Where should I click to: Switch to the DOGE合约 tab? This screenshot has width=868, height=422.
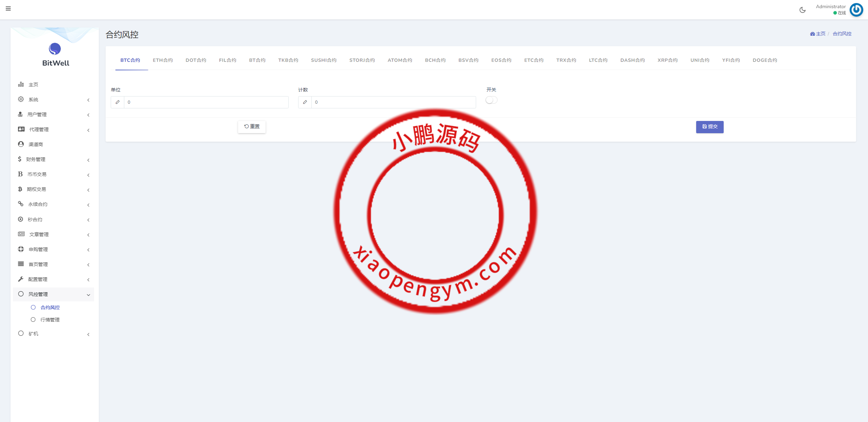pyautogui.click(x=764, y=60)
